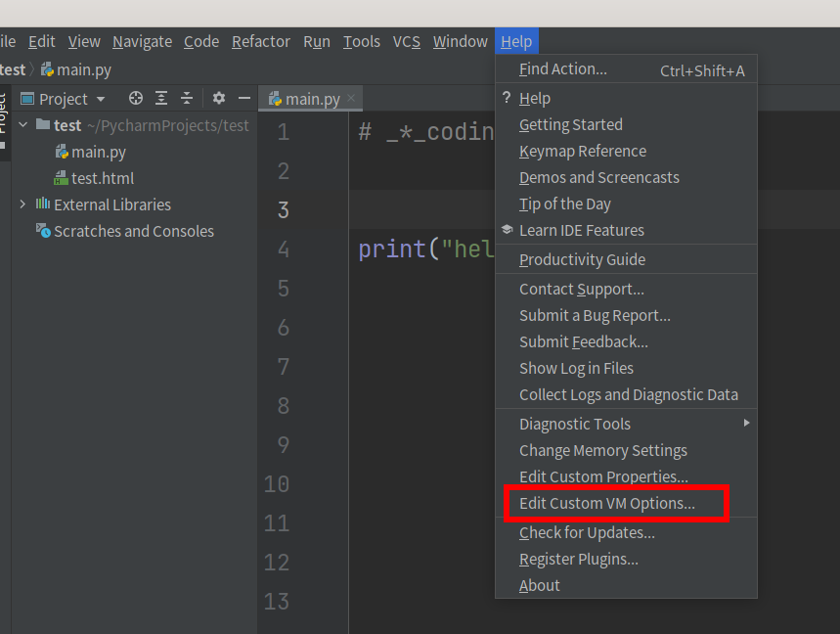Open Project panel settings gear

pos(219,98)
